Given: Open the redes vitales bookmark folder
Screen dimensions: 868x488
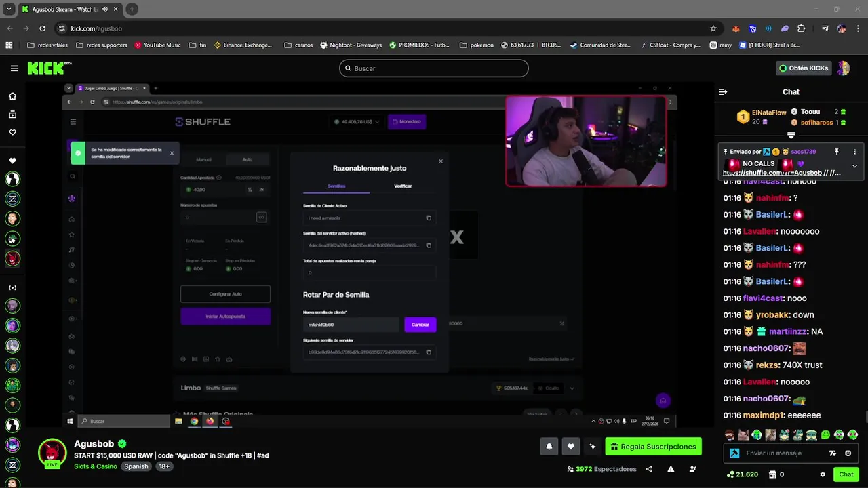Looking at the screenshot, I should click(x=47, y=45).
